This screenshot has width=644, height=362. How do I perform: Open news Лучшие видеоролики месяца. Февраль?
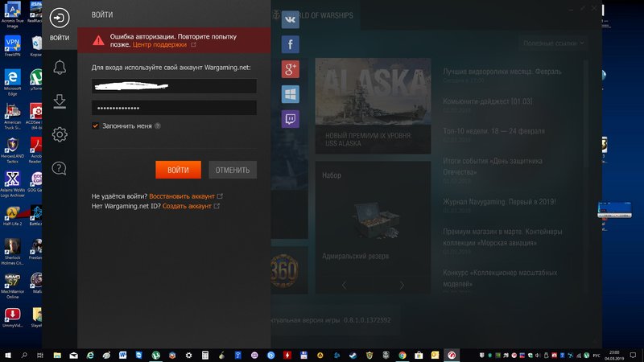point(502,72)
